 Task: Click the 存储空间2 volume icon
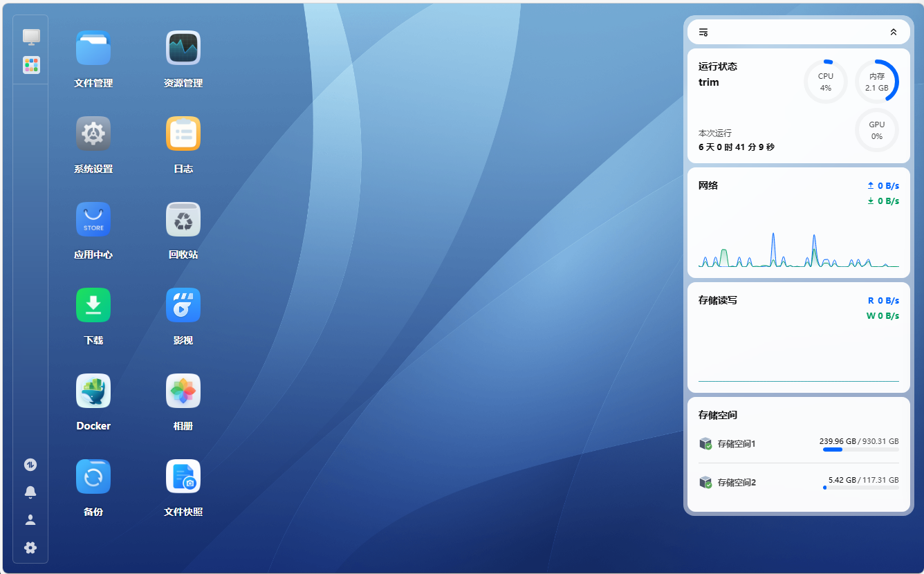[x=705, y=482]
